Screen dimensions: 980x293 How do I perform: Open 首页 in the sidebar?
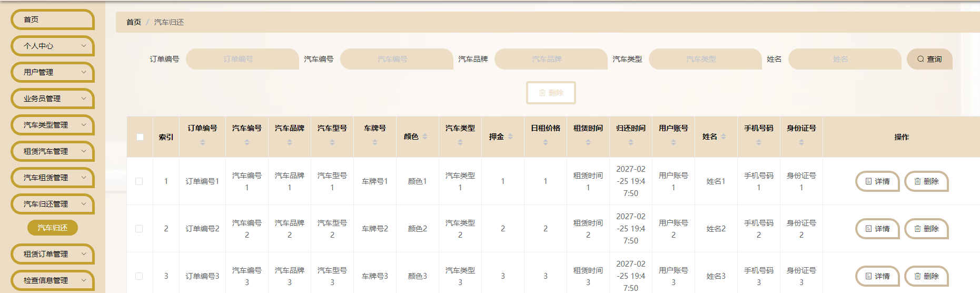coord(53,19)
